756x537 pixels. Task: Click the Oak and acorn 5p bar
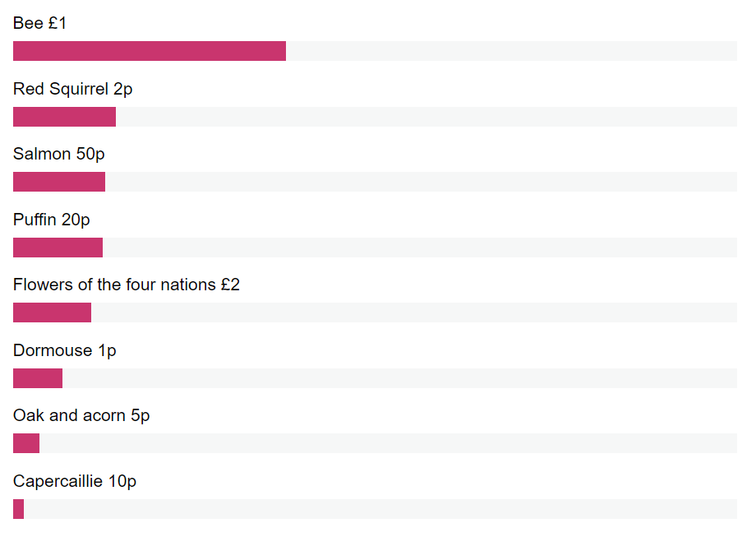pos(26,443)
